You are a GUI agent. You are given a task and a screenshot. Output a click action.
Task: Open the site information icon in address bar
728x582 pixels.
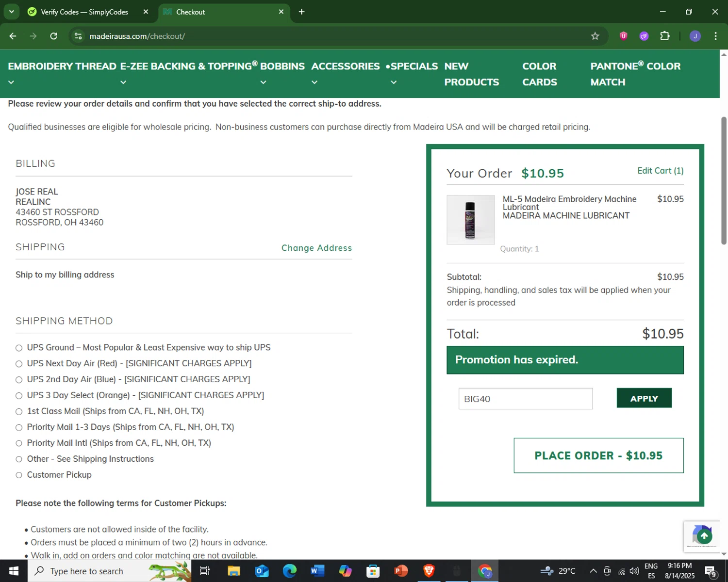click(x=78, y=36)
